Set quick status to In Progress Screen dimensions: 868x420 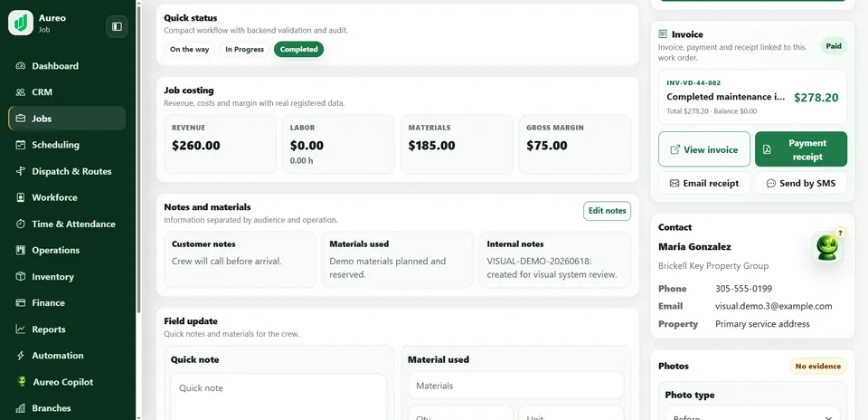click(x=245, y=49)
